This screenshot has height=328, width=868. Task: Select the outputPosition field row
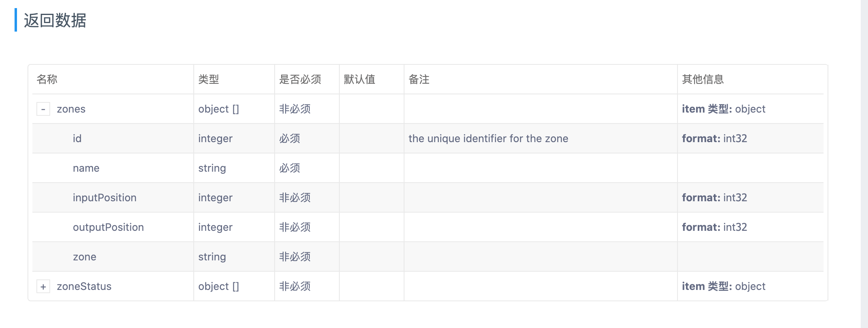(x=108, y=227)
